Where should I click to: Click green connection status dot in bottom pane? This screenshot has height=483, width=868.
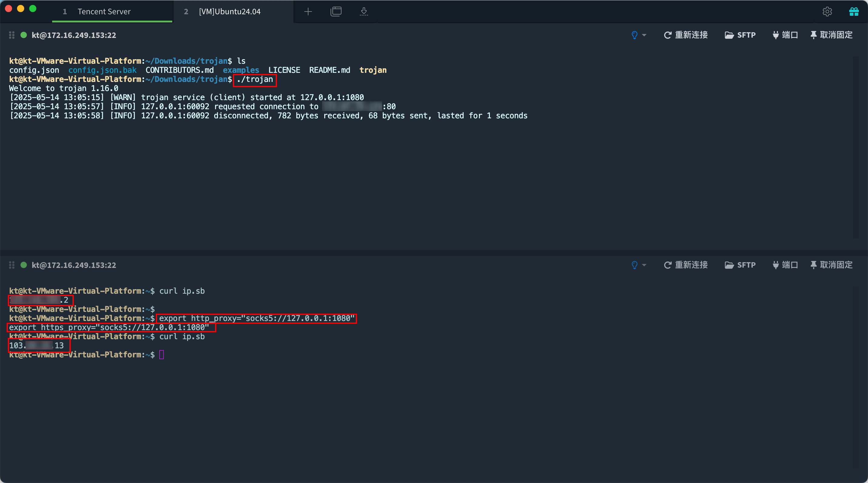coord(24,265)
